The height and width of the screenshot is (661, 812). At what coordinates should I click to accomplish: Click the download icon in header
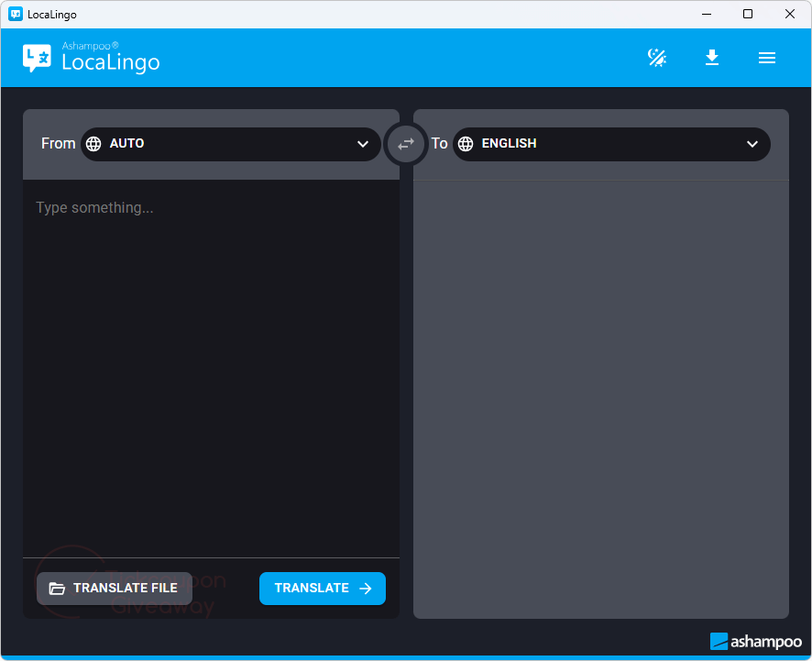711,58
